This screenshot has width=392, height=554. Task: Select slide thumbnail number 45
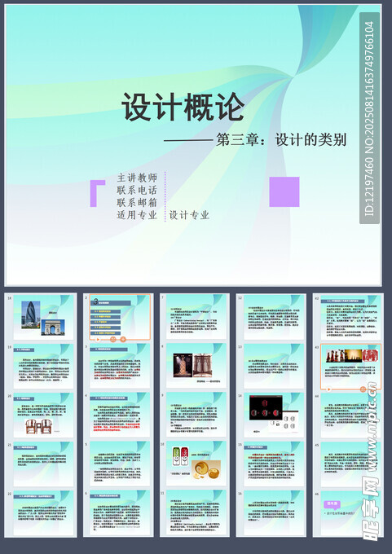pos(351,464)
